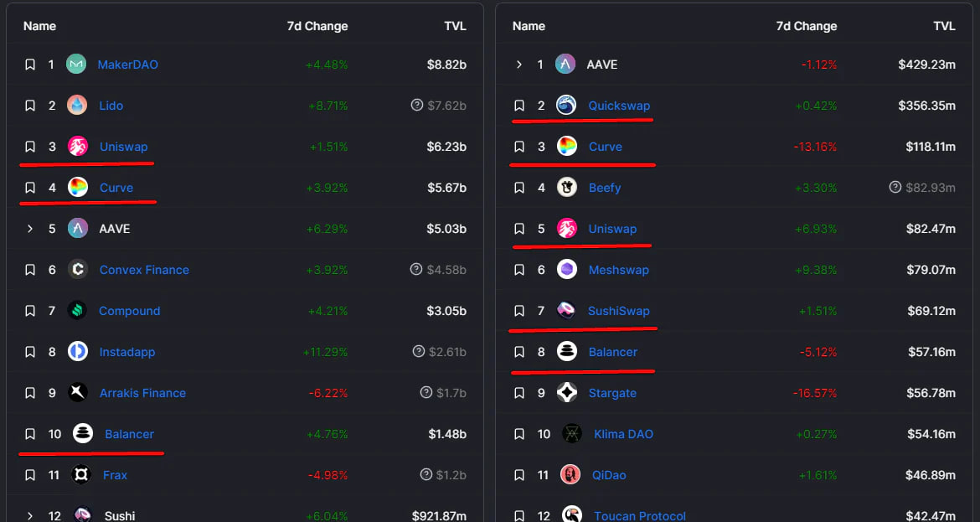Click the Stargate logo icon
This screenshot has width=980, height=522.
click(566, 393)
